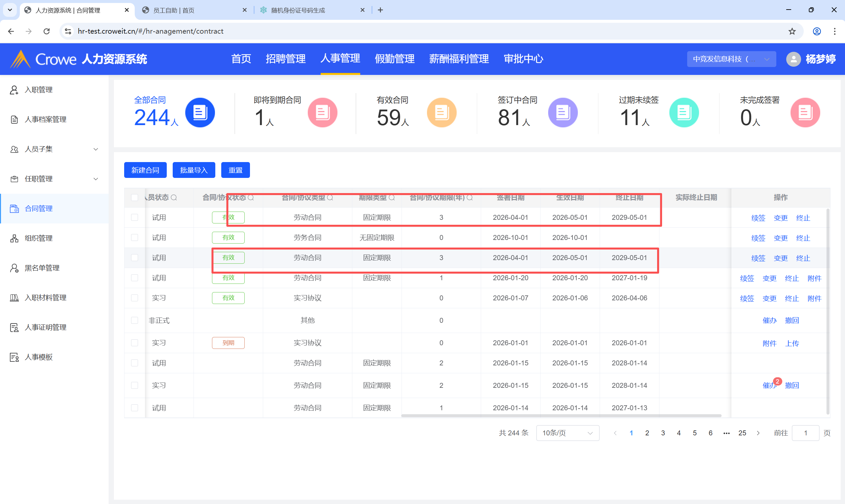Click the orange 有效合同 card icon
The image size is (845, 504).
441,113
